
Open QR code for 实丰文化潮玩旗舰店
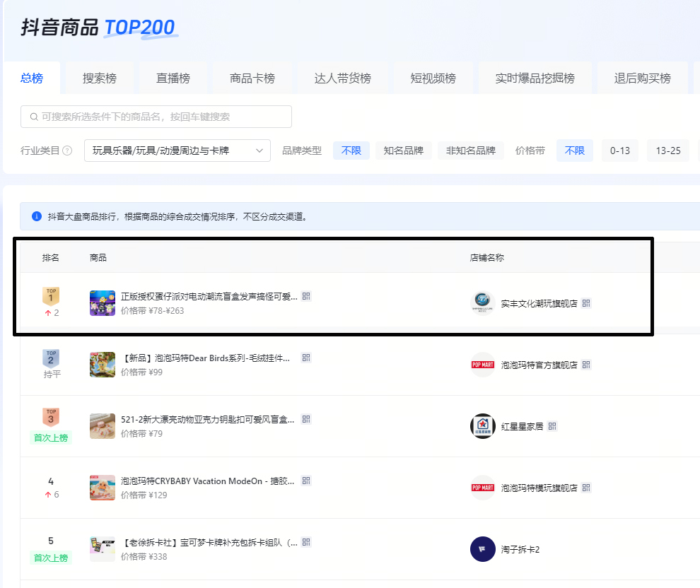click(x=587, y=303)
